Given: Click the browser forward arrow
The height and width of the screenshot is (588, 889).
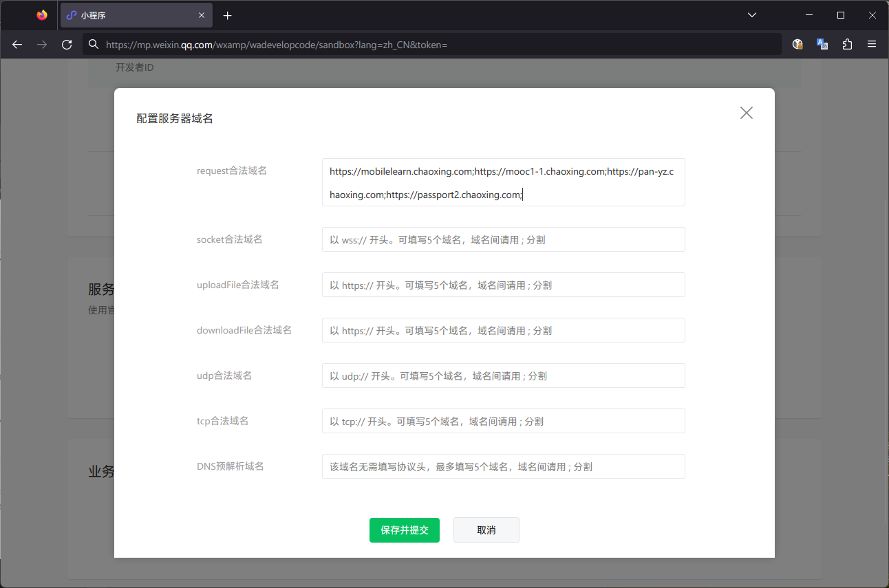Looking at the screenshot, I should click(x=42, y=45).
